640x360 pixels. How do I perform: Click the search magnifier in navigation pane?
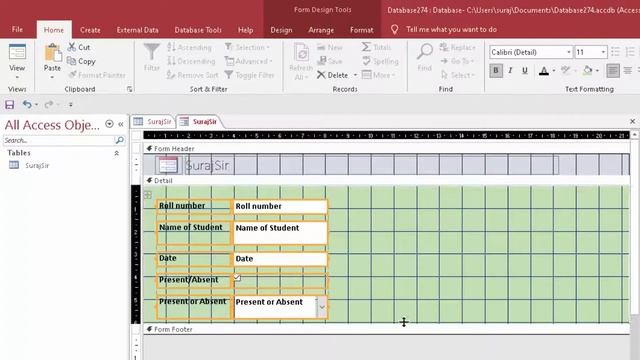(x=120, y=140)
